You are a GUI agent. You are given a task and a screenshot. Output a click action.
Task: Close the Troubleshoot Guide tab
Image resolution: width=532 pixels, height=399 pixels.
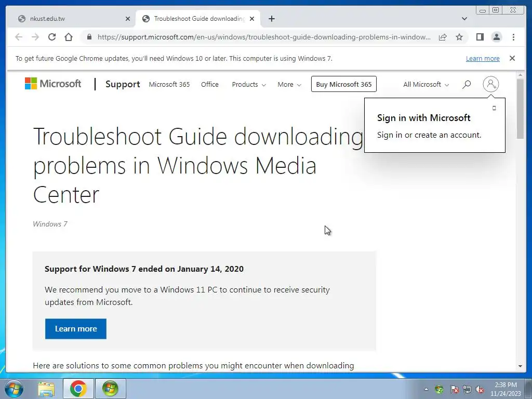click(252, 19)
